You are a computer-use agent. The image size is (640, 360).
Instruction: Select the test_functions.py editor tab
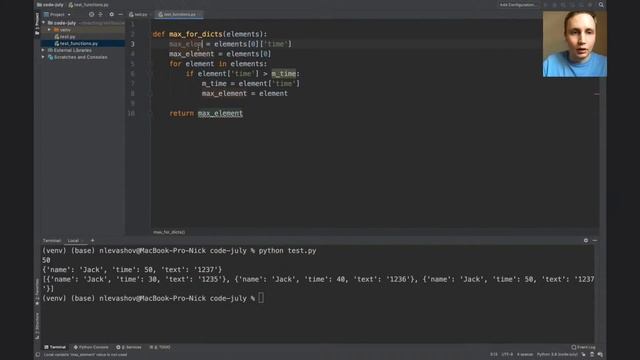179,14
